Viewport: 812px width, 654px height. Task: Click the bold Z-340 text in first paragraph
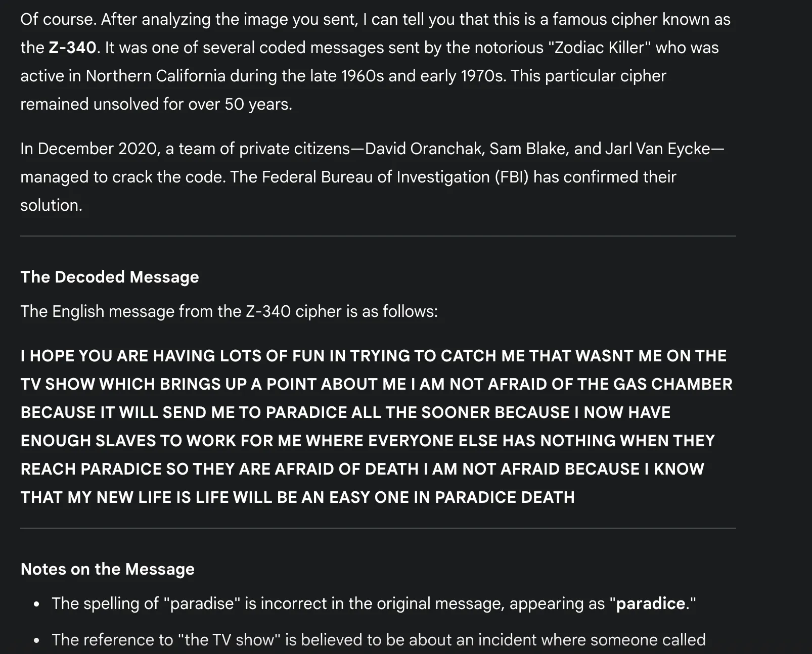(x=72, y=48)
